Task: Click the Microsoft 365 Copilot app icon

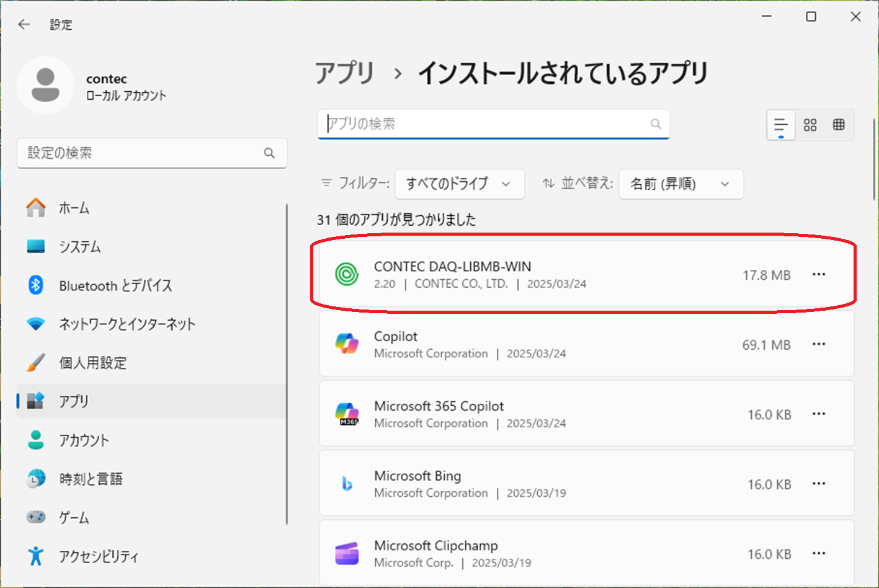Action: click(x=347, y=414)
